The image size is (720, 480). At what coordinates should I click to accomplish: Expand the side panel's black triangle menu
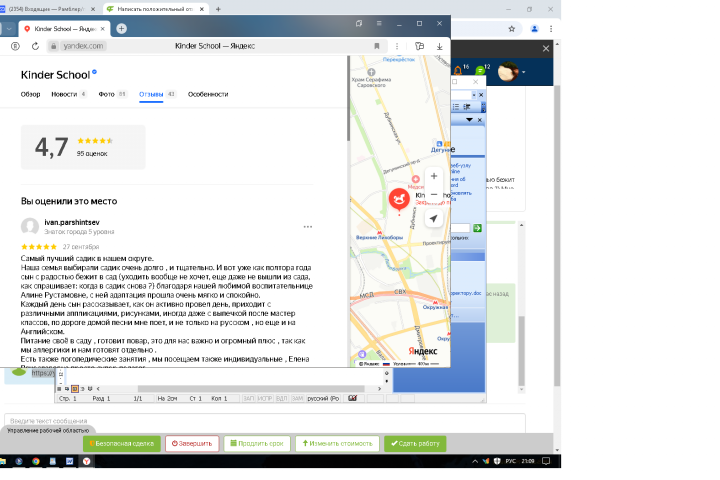[x=469, y=120]
